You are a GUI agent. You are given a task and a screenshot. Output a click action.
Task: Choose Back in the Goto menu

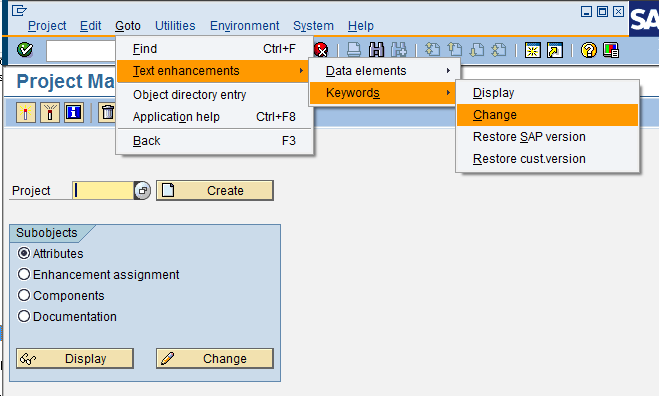click(x=214, y=141)
